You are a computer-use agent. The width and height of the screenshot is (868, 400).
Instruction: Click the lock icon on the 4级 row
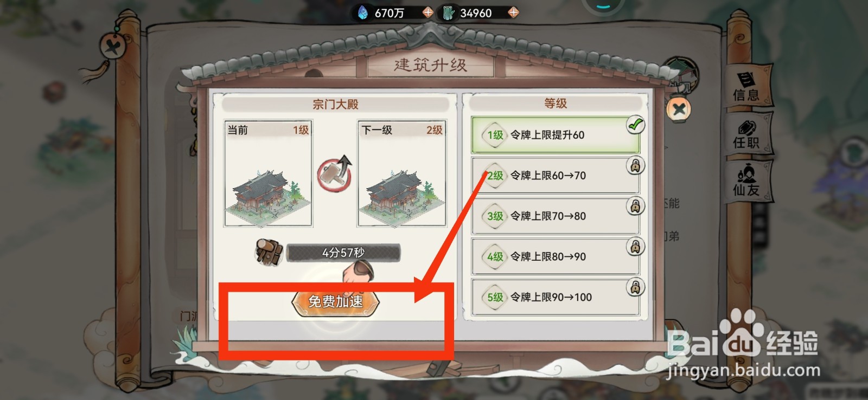click(x=635, y=247)
